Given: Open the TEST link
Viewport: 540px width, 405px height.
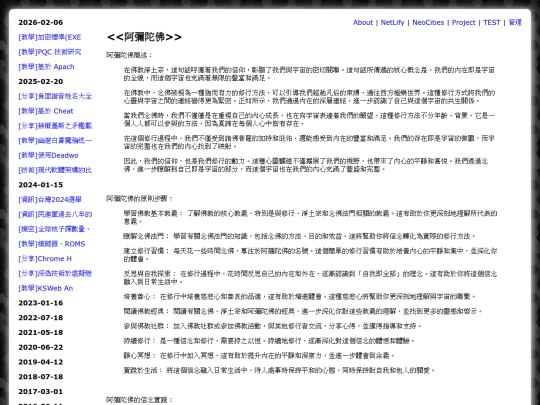Looking at the screenshot, I should click(x=491, y=23).
